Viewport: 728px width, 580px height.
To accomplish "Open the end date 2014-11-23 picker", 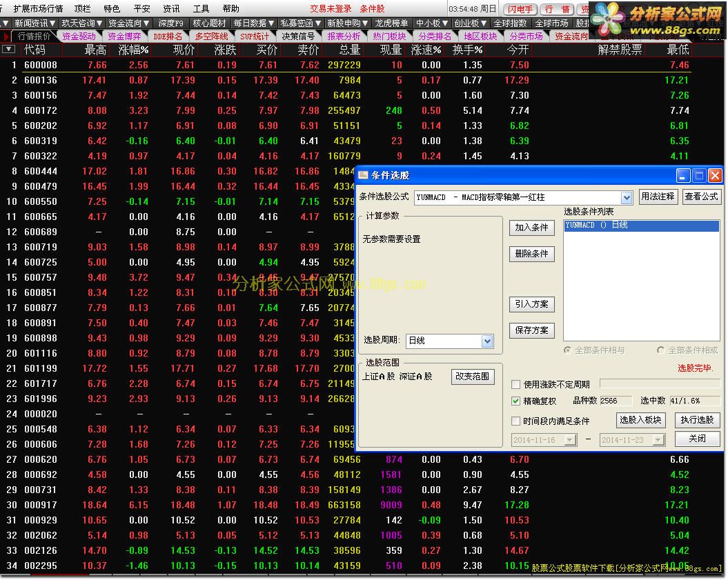I will pos(658,439).
